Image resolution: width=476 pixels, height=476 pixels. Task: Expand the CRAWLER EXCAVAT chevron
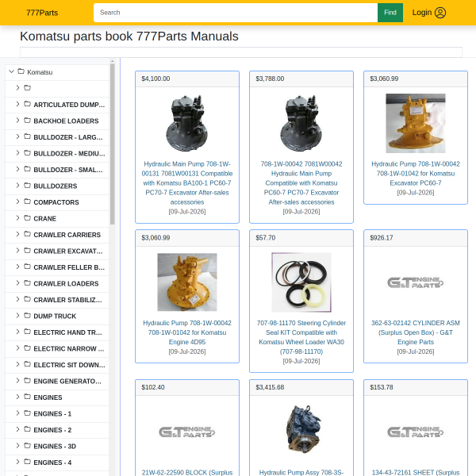(x=17, y=251)
